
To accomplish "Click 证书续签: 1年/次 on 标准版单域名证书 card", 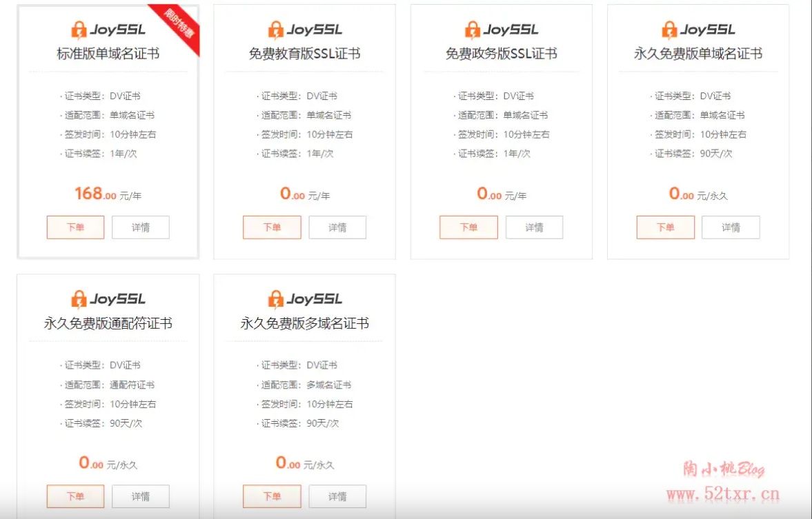I will [x=99, y=154].
